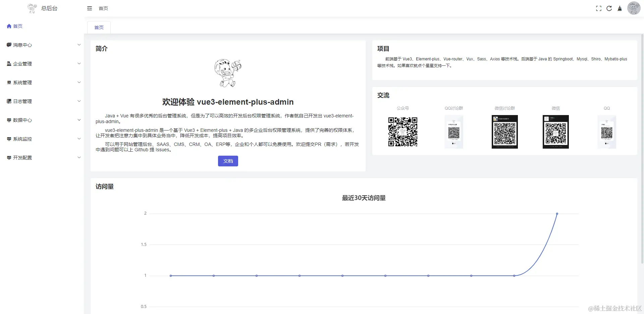Open the 日志管理 sidebar menu item
Image resolution: width=644 pixels, height=314 pixels.
coord(42,101)
